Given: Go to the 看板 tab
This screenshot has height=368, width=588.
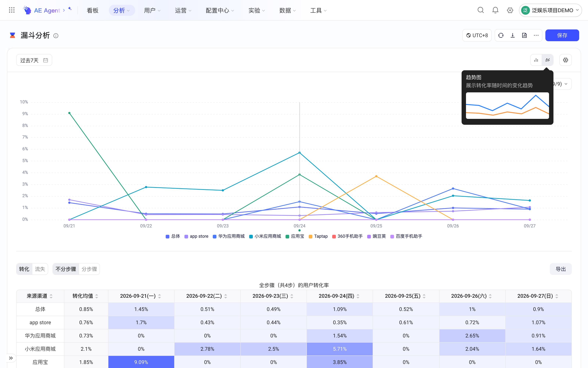Looking at the screenshot, I should click(x=93, y=10).
